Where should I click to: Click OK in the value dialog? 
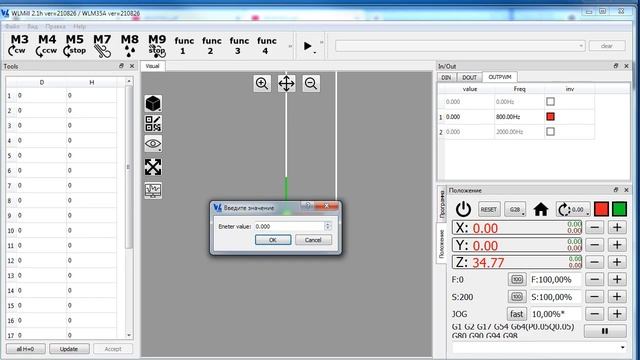pyautogui.click(x=273, y=240)
